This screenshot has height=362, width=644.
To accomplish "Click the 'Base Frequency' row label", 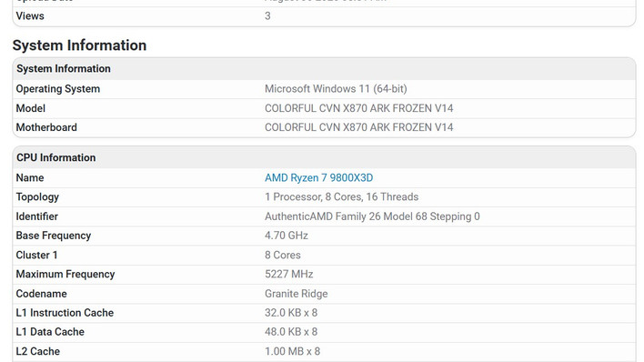I will (54, 236).
